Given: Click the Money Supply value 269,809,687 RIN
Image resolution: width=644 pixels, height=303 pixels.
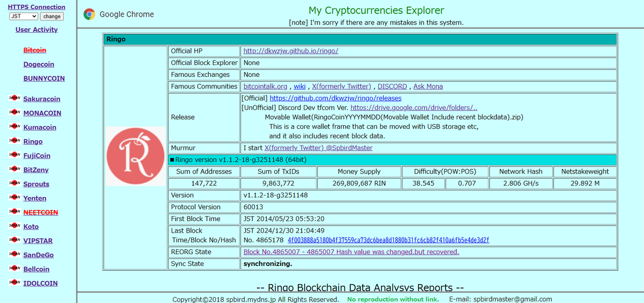Looking at the screenshot, I should (359, 184).
